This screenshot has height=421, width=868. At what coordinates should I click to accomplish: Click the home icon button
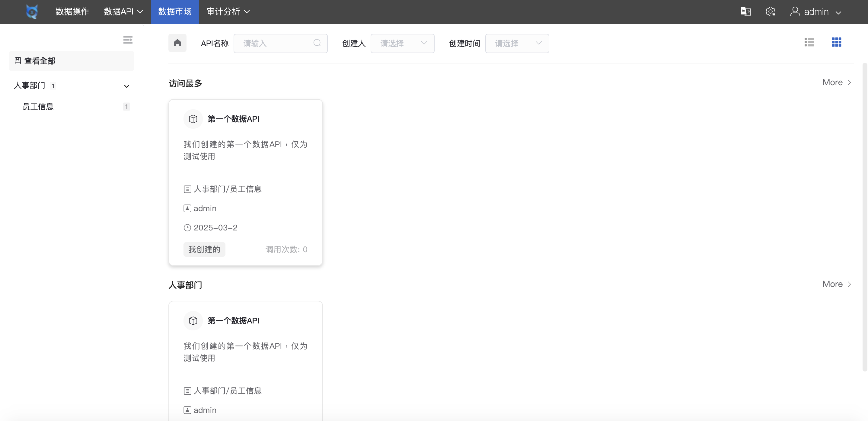(x=177, y=43)
